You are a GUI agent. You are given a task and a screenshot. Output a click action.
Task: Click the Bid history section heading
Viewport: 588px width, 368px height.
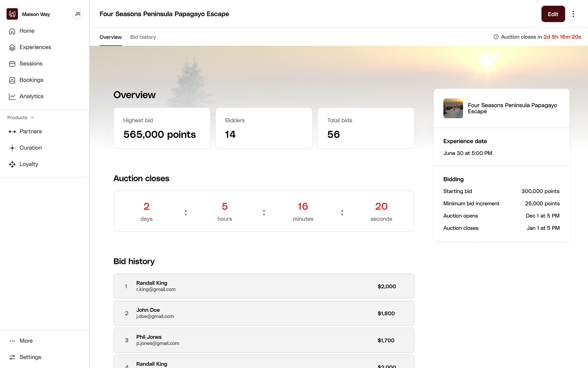click(134, 261)
